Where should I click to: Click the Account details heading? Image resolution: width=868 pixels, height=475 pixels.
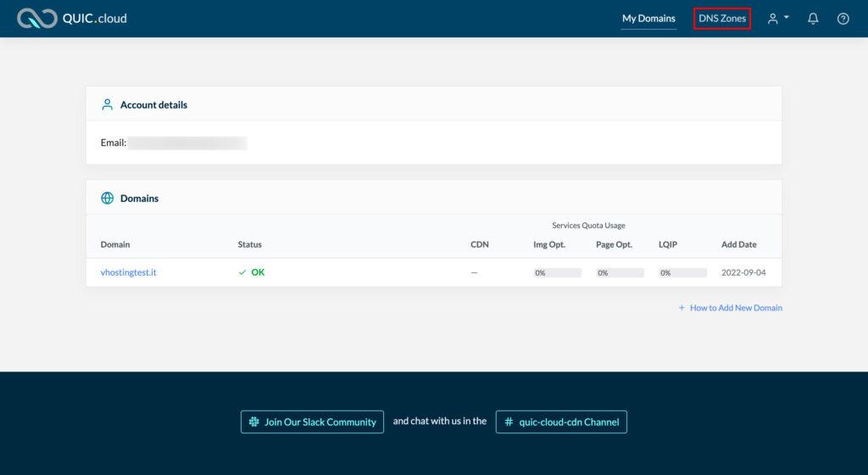(x=153, y=104)
